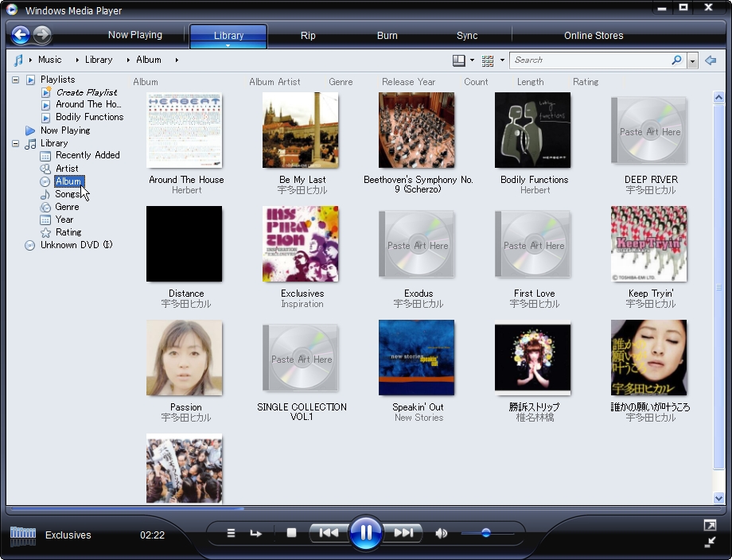Skip to the previous track
Screen dimensions: 732x560
pyautogui.click(x=329, y=532)
